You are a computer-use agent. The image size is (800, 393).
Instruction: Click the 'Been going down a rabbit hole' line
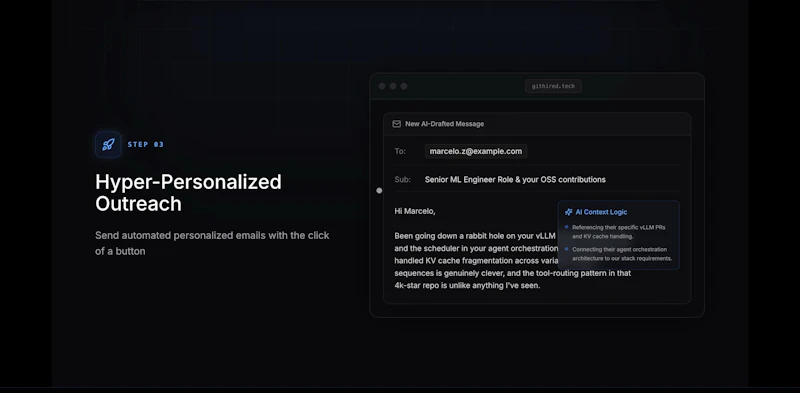tap(475, 236)
